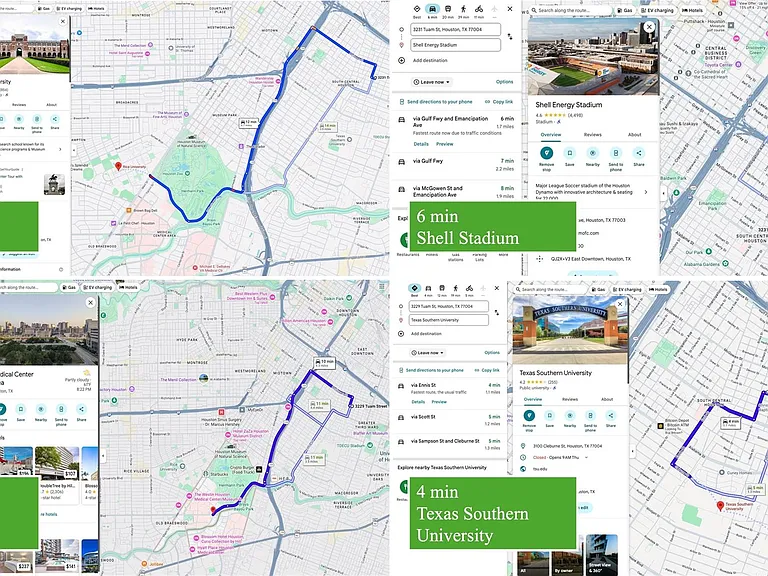The width and height of the screenshot is (768, 576).
Task: Click Add destination in Shell Stadium directions
Action: pyautogui.click(x=424, y=60)
